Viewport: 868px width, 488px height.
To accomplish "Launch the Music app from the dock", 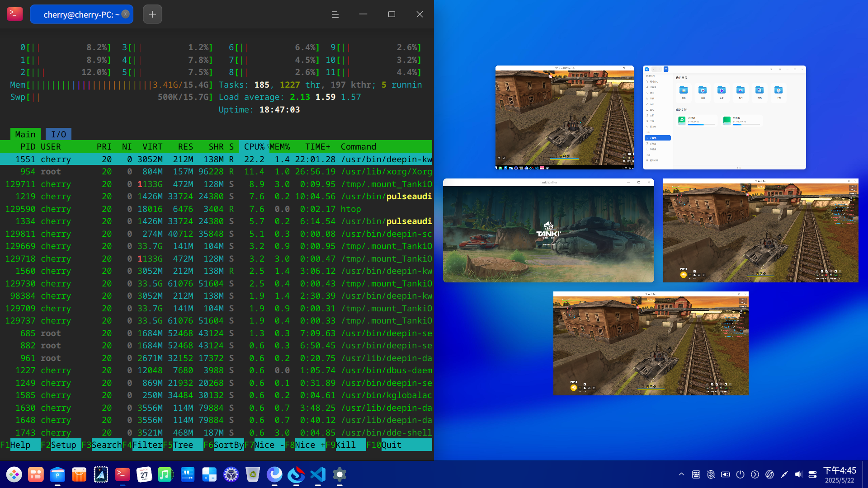I will click(x=165, y=474).
